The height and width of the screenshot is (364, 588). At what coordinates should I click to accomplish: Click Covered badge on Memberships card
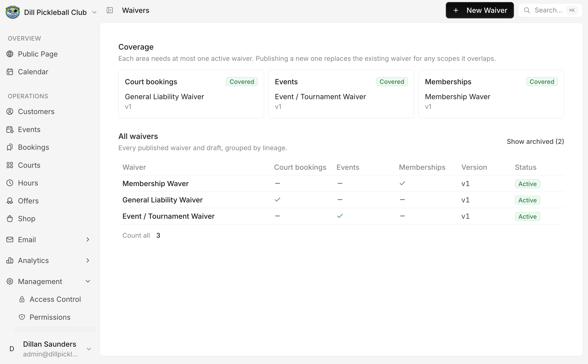pyautogui.click(x=542, y=82)
